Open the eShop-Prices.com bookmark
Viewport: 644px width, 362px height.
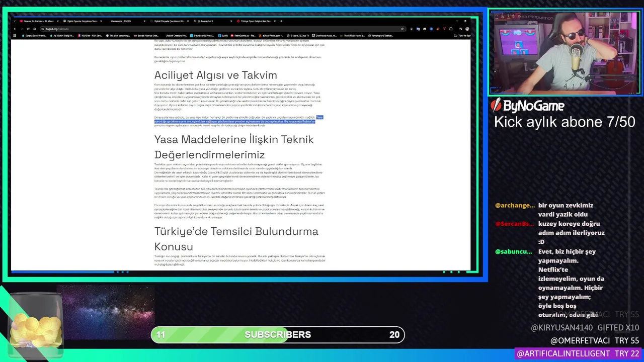(x=272, y=36)
